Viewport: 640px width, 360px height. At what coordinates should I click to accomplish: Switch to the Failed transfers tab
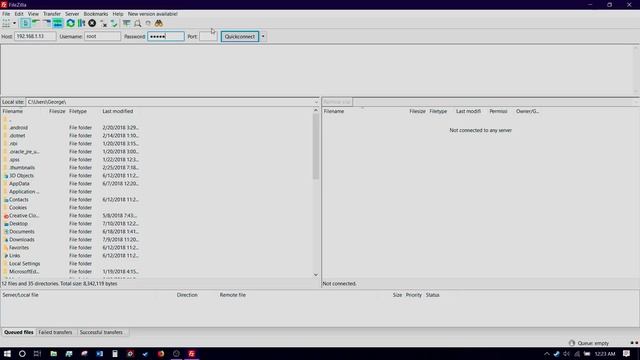[x=55, y=332]
